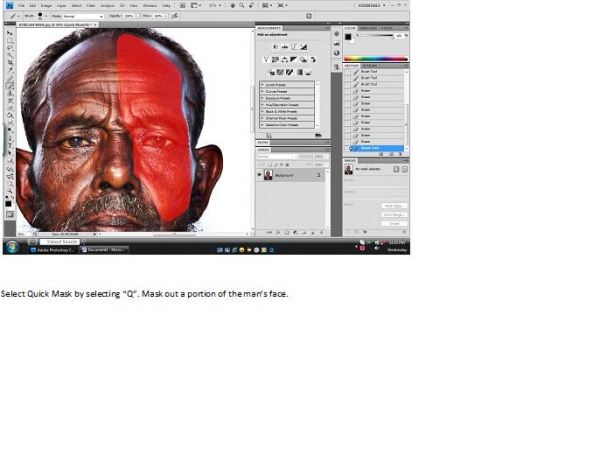The image size is (600, 463).
Task: Click the Invert adjustment icon
Action: click(x=271, y=72)
